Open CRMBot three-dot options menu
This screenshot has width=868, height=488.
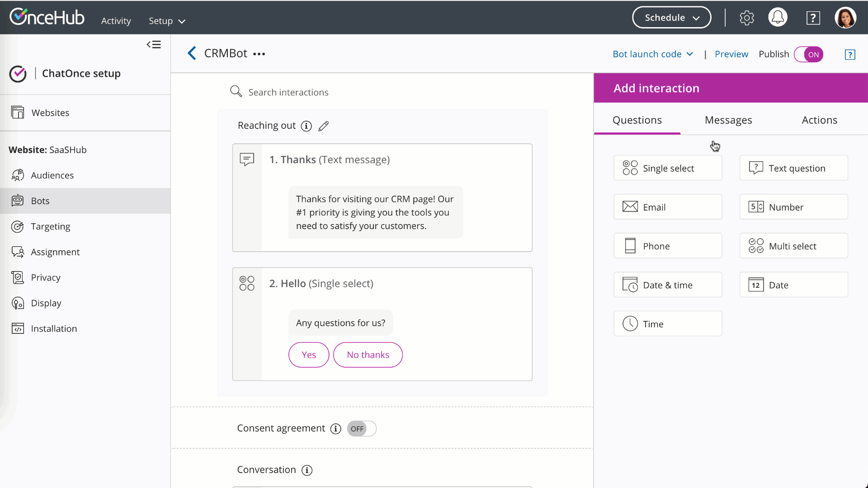[259, 54]
